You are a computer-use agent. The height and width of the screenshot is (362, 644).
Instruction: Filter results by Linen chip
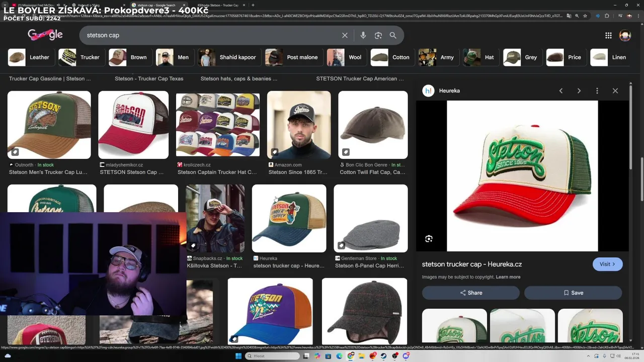coord(610,57)
